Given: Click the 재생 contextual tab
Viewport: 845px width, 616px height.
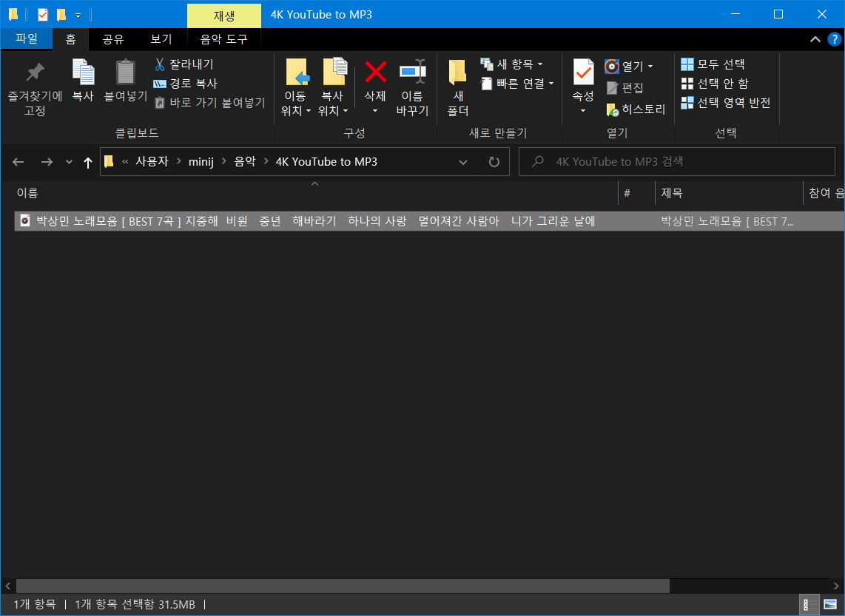Looking at the screenshot, I should 223,16.
